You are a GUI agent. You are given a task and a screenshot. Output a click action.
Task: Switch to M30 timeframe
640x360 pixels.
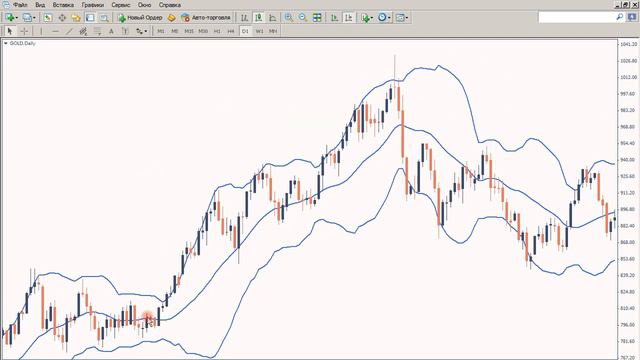point(203,31)
